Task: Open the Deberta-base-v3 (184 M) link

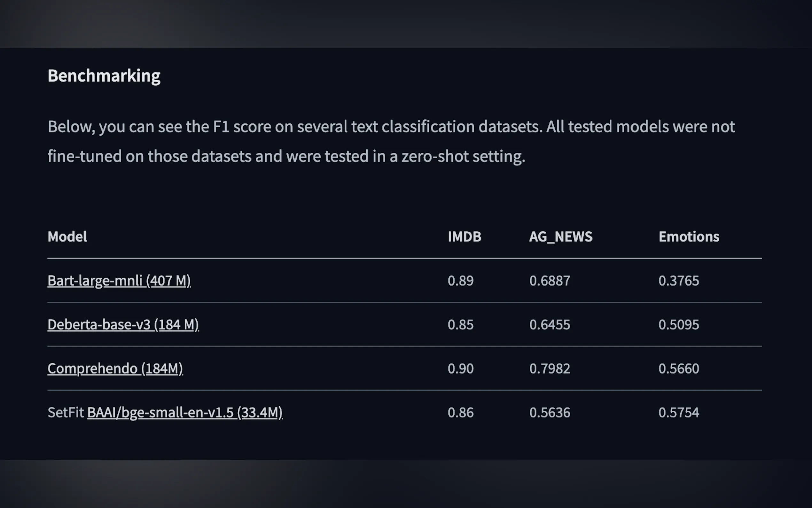Action: [123, 325]
